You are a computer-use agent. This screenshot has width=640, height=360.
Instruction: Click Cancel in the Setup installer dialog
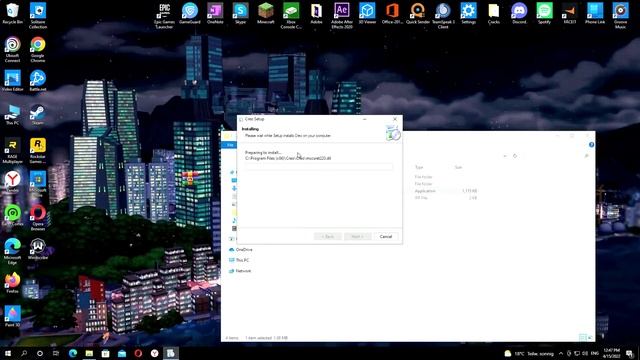pyautogui.click(x=386, y=237)
